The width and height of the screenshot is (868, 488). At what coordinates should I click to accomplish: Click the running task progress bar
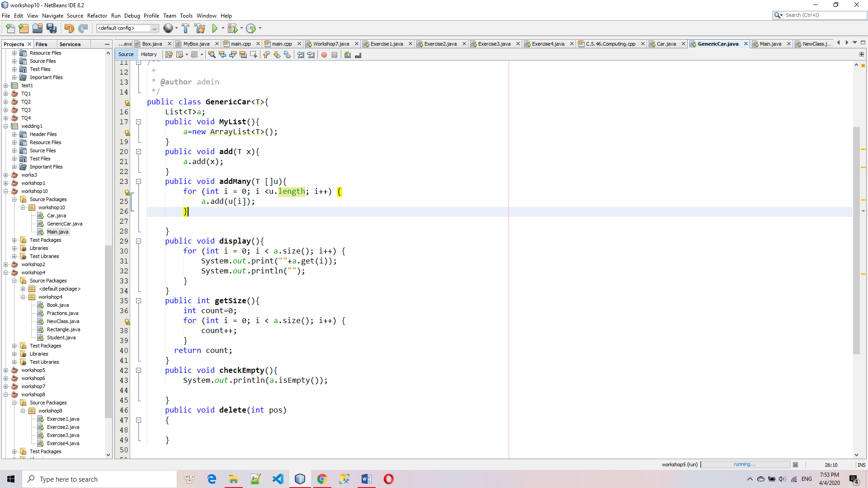(745, 465)
